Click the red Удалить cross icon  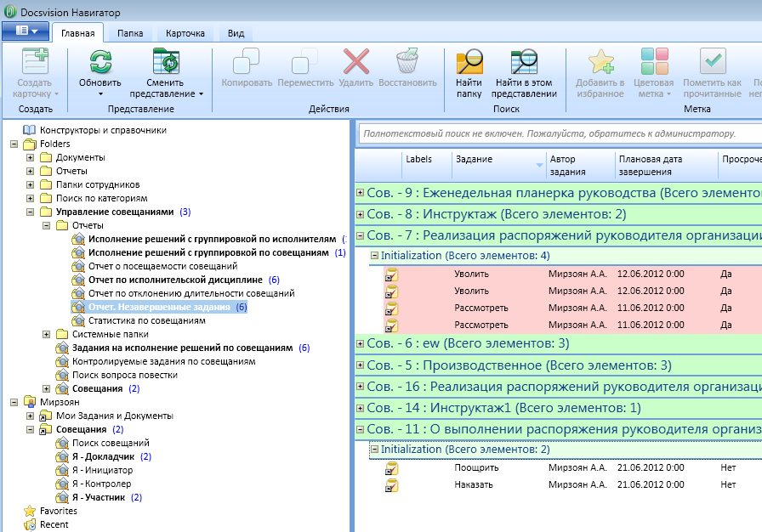356,61
